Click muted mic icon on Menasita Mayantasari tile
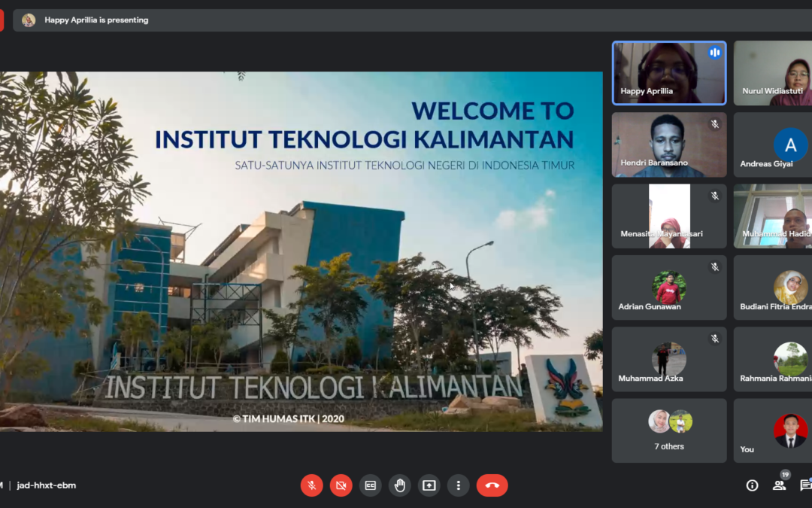Screen dimensions: 812x508 click(x=715, y=196)
